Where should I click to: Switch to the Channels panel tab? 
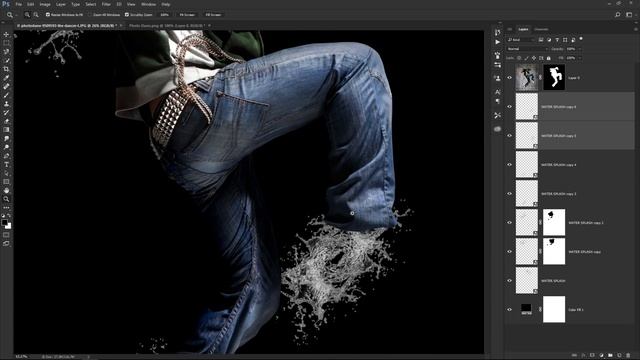(x=541, y=29)
